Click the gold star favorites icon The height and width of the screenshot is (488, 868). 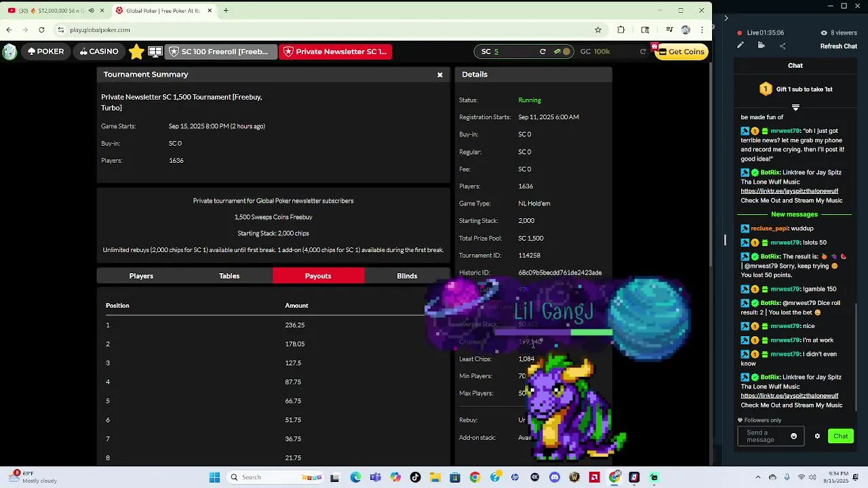[x=136, y=52]
